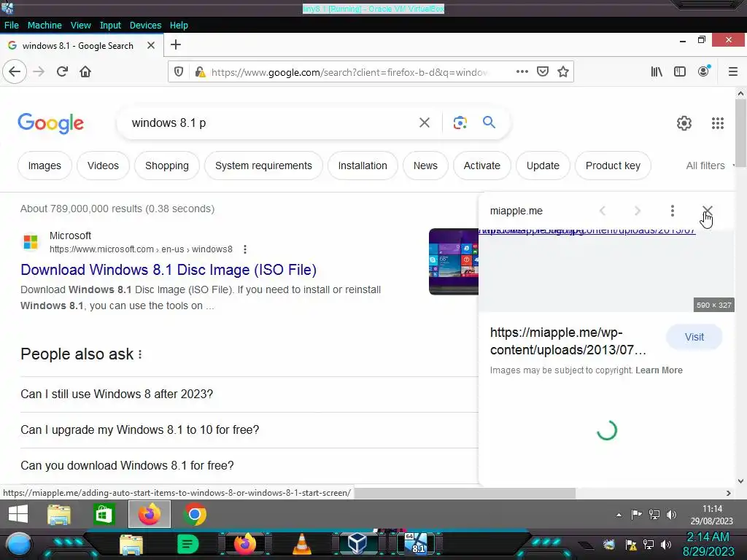Viewport: 747px width, 560px height.
Task: Select the System requirements filter chip
Action: [263, 166]
